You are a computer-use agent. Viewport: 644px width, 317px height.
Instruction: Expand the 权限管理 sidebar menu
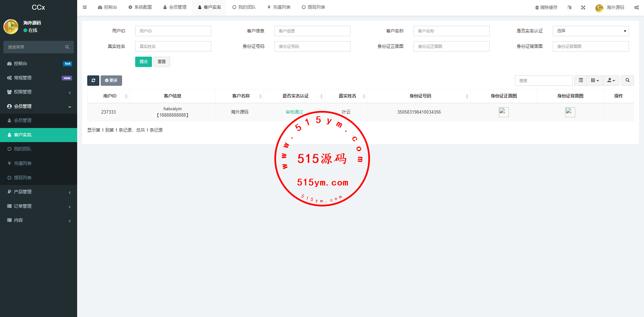coord(39,92)
